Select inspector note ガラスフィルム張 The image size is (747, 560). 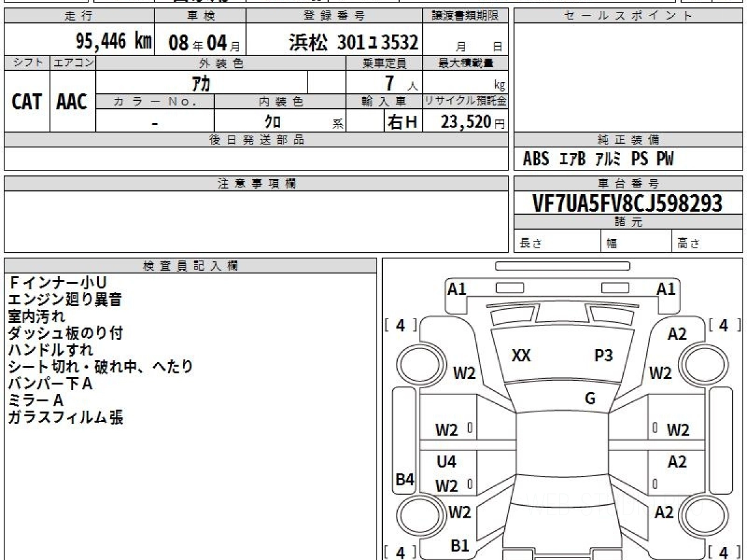pos(65,418)
